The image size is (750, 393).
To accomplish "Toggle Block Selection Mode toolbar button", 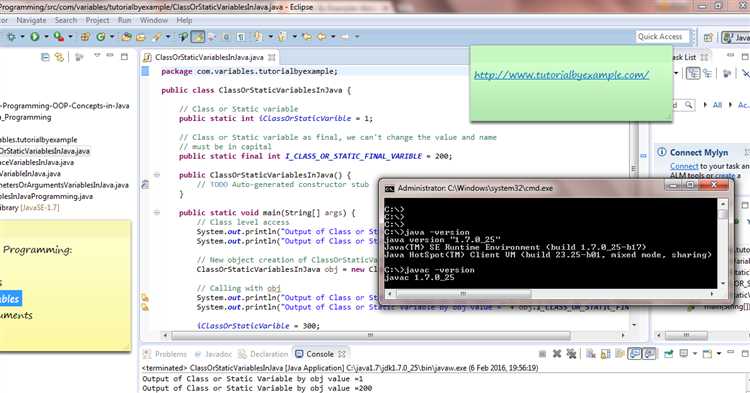I will click(x=226, y=37).
